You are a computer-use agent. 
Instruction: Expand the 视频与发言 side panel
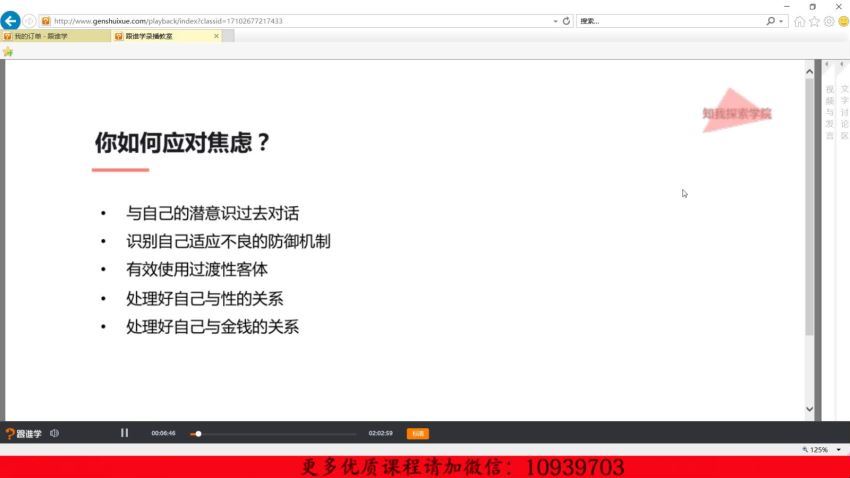pyautogui.click(x=829, y=111)
